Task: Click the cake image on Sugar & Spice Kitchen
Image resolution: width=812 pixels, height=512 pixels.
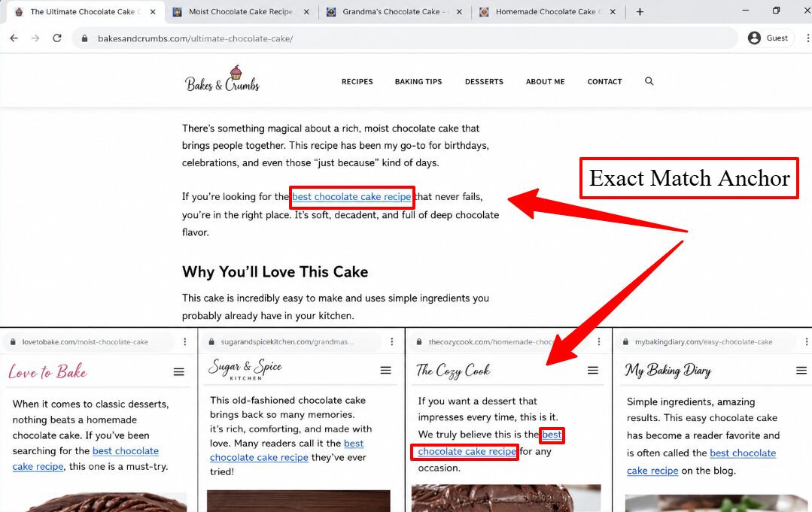Action: pyautogui.click(x=298, y=501)
